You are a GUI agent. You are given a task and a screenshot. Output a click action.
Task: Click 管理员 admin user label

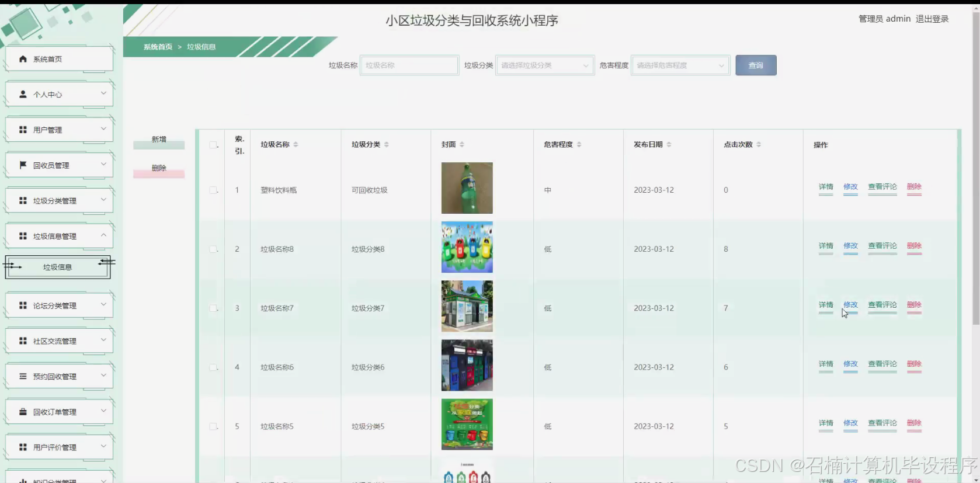tap(884, 19)
